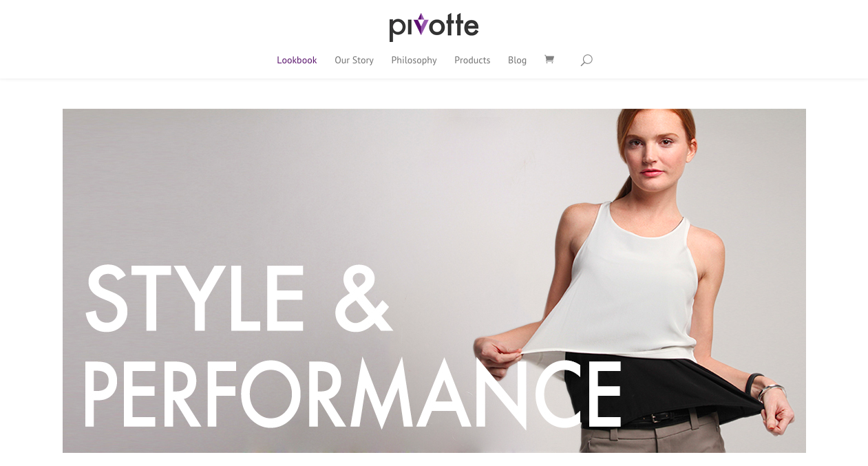868x466 pixels.
Task: Select Products in the navigation
Action: (x=472, y=61)
